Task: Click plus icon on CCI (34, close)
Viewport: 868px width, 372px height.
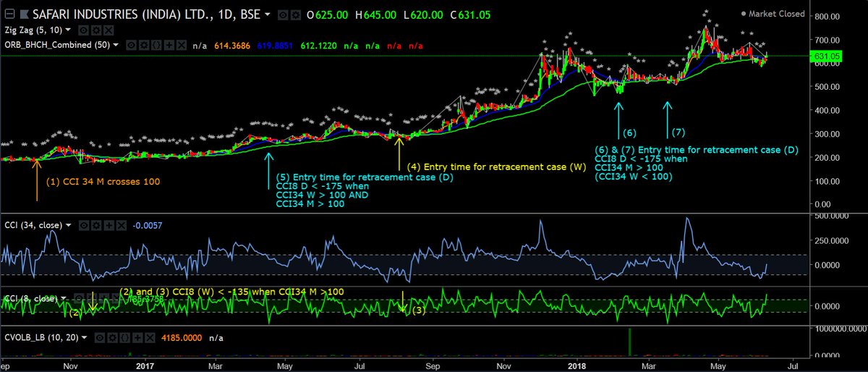Action: pos(109,226)
